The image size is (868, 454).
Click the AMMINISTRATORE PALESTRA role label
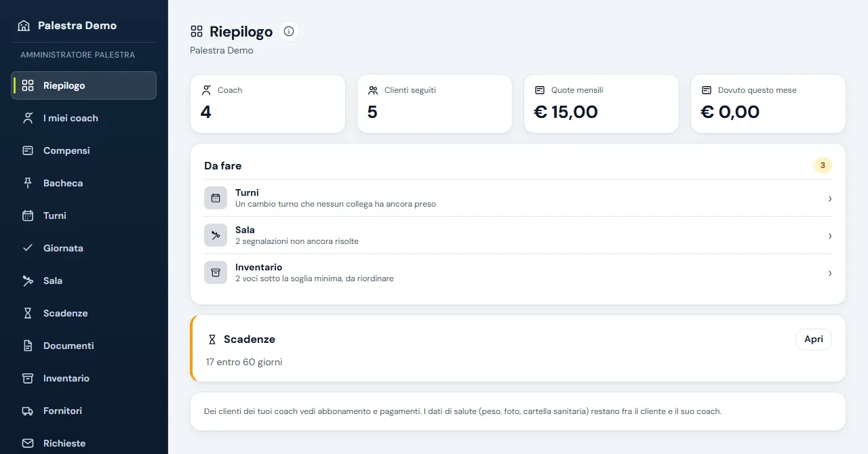click(x=78, y=55)
